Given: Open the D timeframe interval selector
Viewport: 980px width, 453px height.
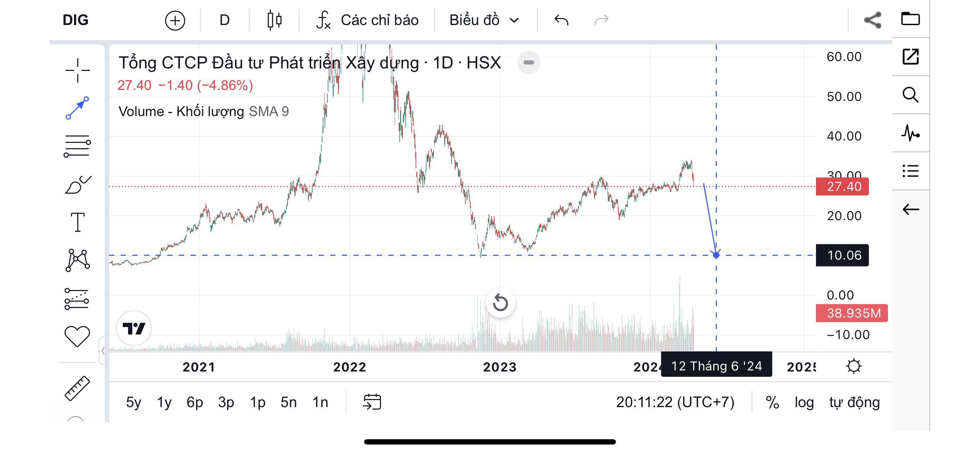Looking at the screenshot, I should (x=224, y=20).
